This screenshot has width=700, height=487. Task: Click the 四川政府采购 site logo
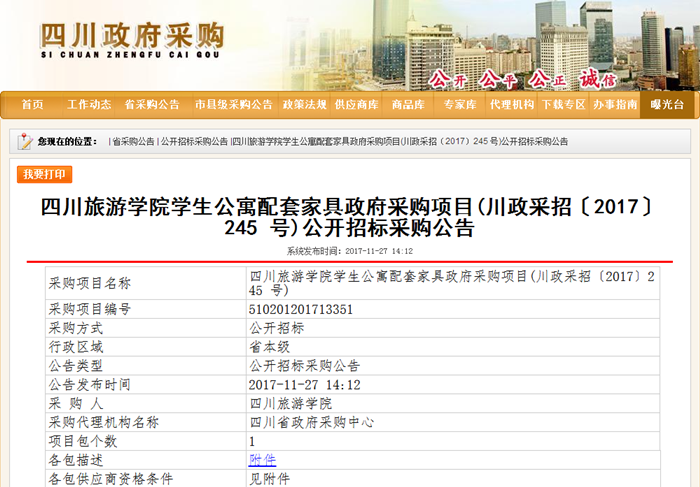(132, 40)
